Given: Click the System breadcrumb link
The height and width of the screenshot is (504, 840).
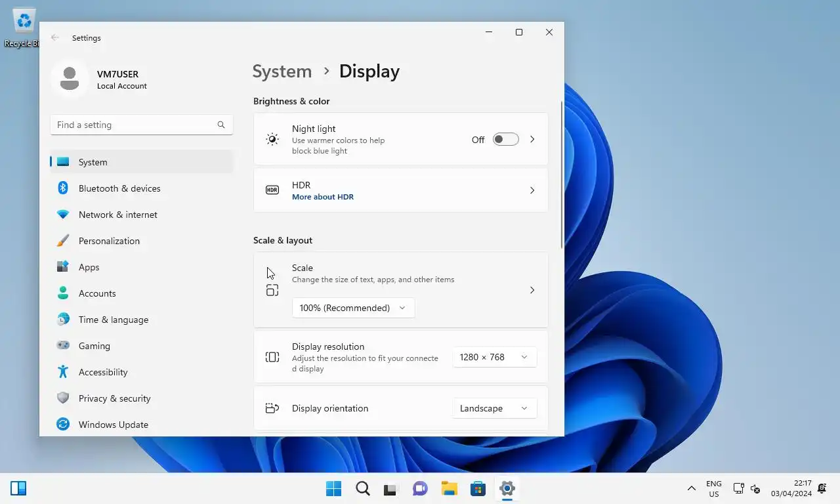Looking at the screenshot, I should click(x=282, y=72).
